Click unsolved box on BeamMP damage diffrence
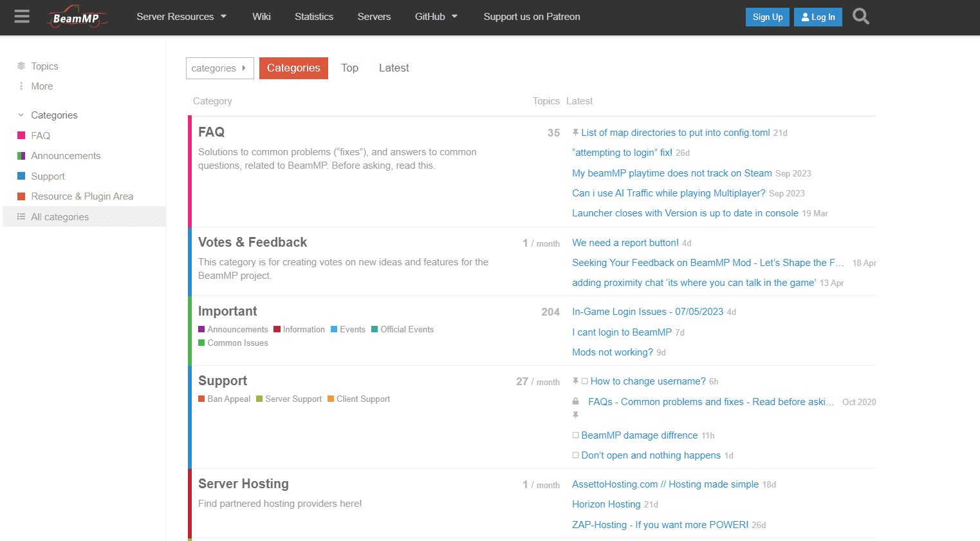The width and height of the screenshot is (980, 541). (x=576, y=435)
